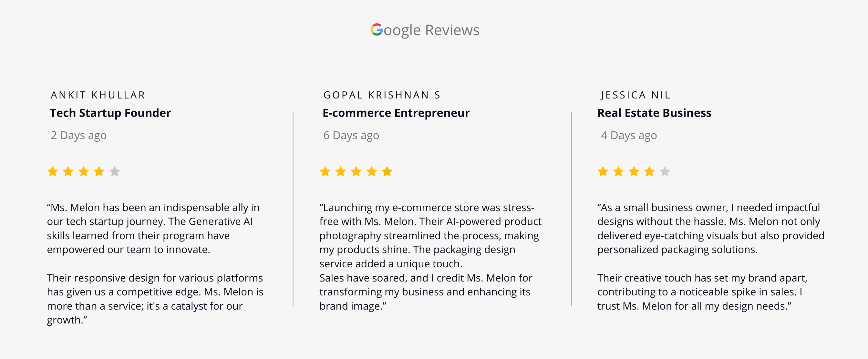868x359 pixels.
Task: Click the Real Estate Business title
Action: (x=654, y=113)
